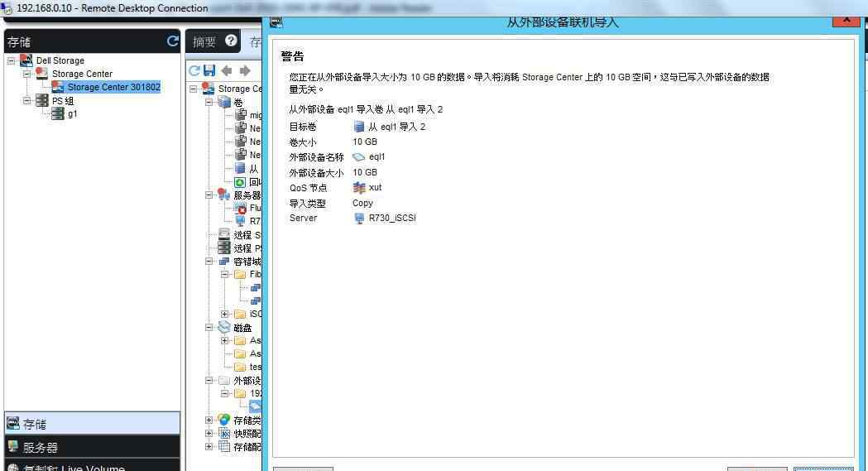The width and height of the screenshot is (868, 471).
Task: Click the import dialog title bar icon
Action: pyautogui.click(x=276, y=22)
